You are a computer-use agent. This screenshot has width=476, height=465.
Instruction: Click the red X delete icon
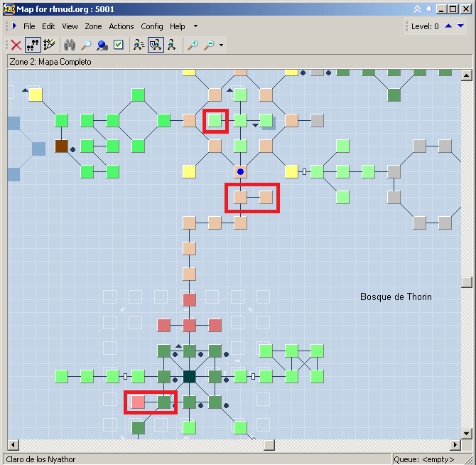(x=16, y=45)
